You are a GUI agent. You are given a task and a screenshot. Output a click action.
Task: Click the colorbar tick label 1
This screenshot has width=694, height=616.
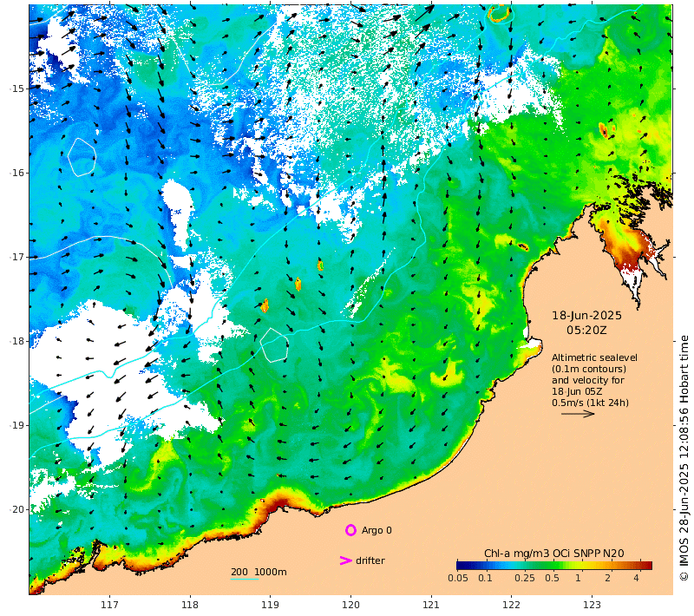(x=578, y=578)
